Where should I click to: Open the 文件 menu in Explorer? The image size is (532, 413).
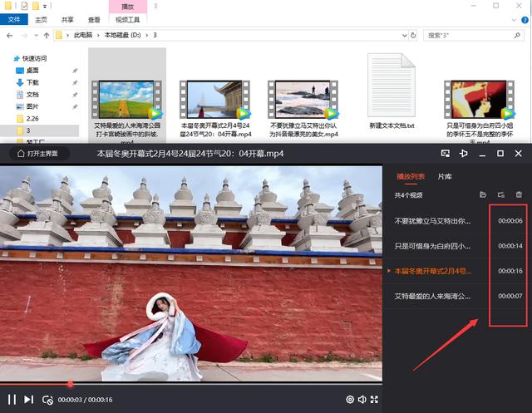coord(14,18)
